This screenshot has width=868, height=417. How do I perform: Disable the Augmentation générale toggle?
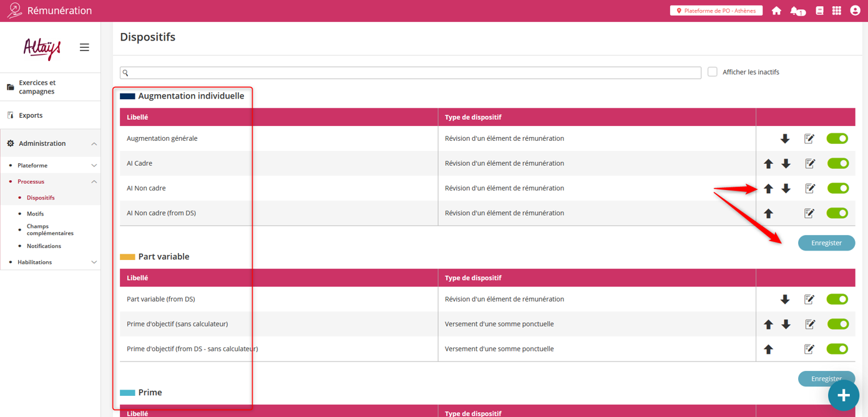pyautogui.click(x=837, y=138)
